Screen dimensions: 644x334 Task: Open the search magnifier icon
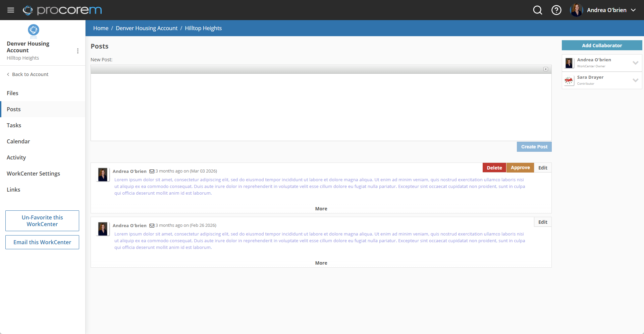click(538, 10)
